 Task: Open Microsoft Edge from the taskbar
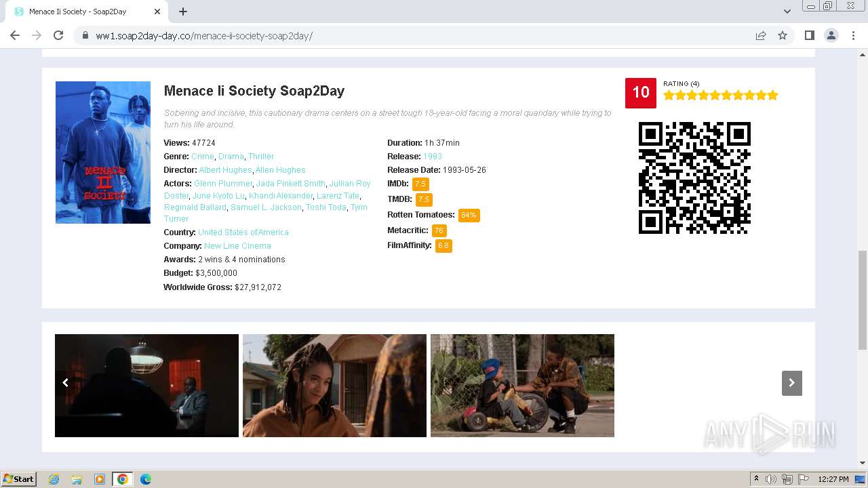click(x=145, y=479)
